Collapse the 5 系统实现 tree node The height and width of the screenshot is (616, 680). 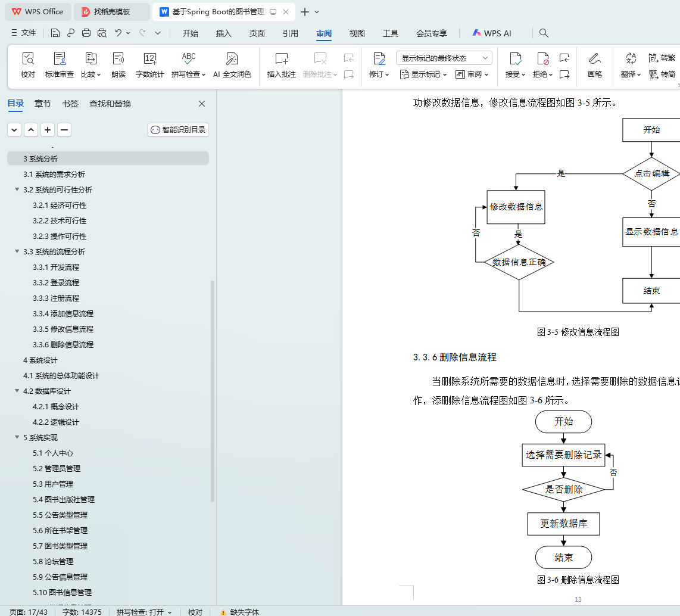pos(17,437)
